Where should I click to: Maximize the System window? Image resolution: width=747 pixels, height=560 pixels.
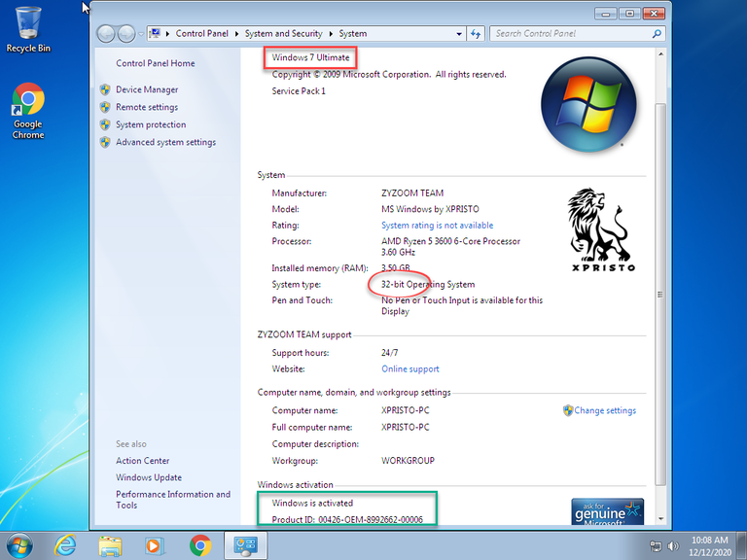(629, 14)
